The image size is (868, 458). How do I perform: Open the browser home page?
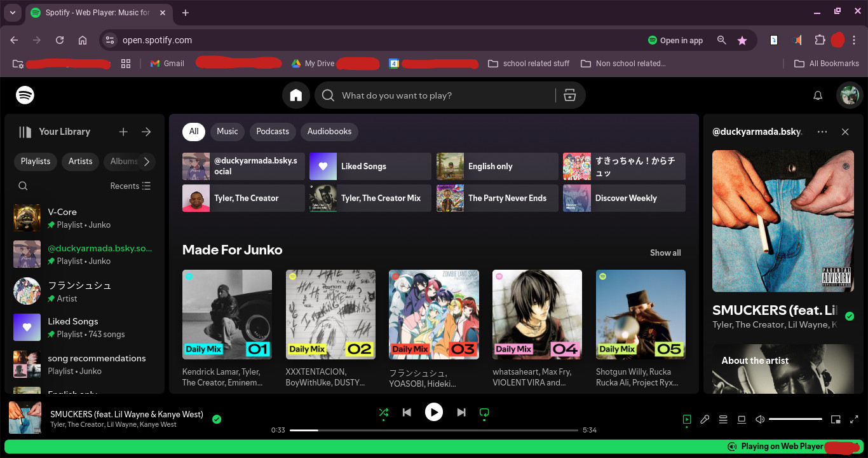tap(83, 40)
